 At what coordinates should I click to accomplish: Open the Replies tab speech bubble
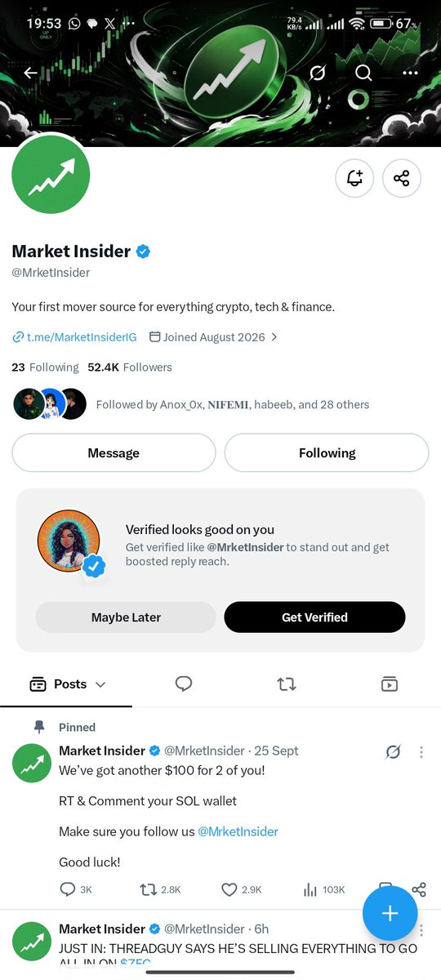pyautogui.click(x=184, y=684)
